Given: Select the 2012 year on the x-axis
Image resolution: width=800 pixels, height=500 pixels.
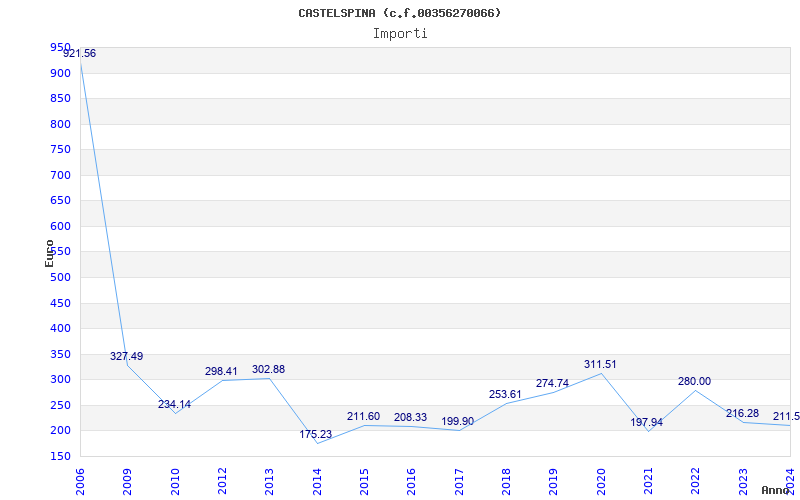Looking at the screenshot, I should pos(222,482).
